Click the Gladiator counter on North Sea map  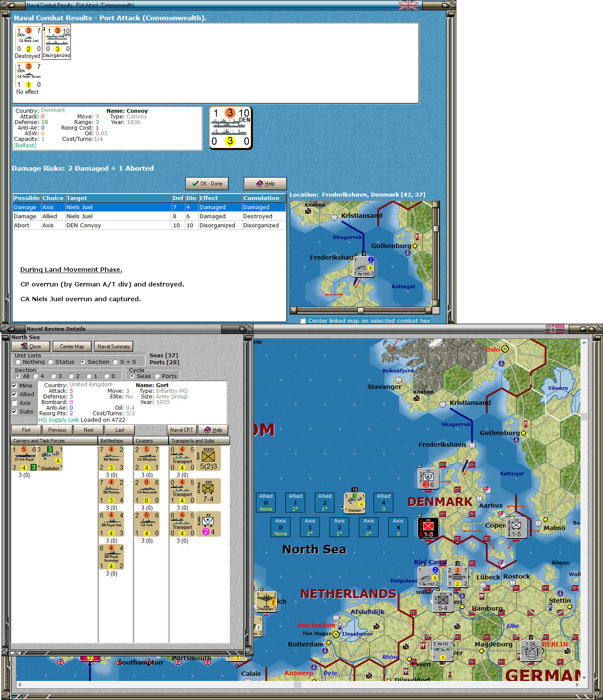point(354,503)
